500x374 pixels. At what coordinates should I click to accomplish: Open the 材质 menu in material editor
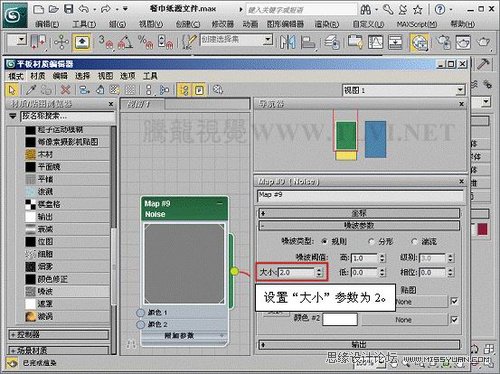(38, 76)
